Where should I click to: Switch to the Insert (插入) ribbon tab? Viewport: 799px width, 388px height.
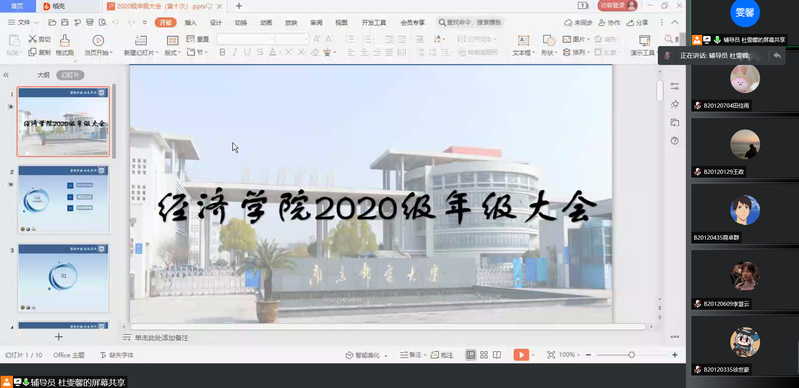tap(191, 22)
